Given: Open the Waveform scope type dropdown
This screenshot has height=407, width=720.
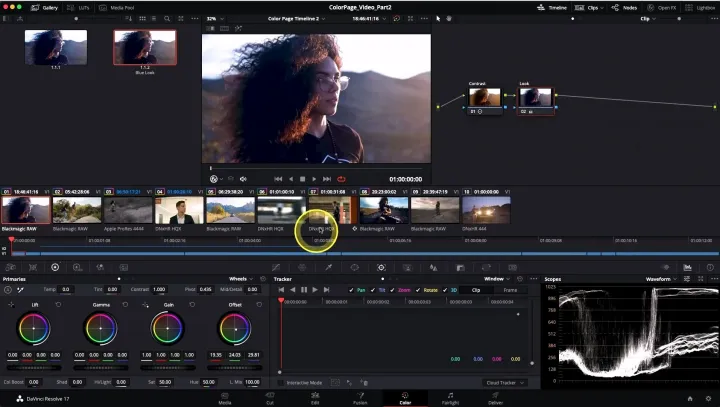Looking at the screenshot, I should [x=661, y=279].
